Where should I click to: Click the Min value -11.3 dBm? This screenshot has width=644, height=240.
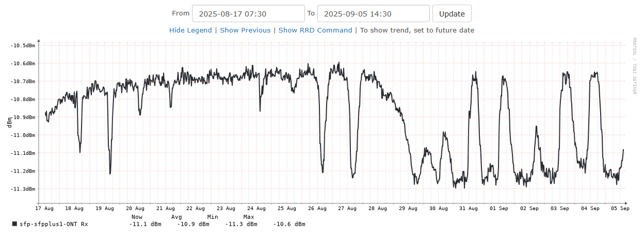coord(241,224)
